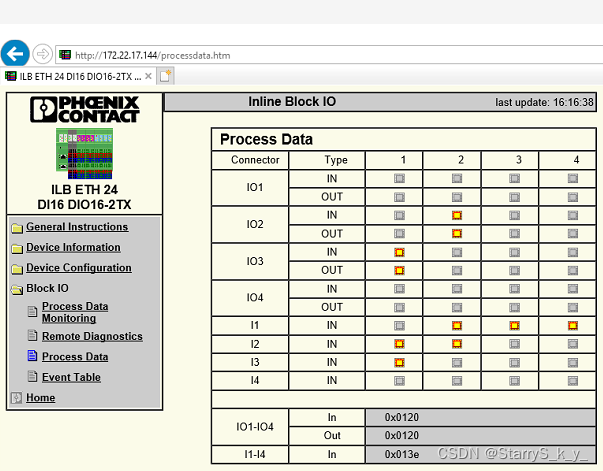This screenshot has height=471, width=603.
Task: Open the Event Table link
Action: click(x=72, y=377)
